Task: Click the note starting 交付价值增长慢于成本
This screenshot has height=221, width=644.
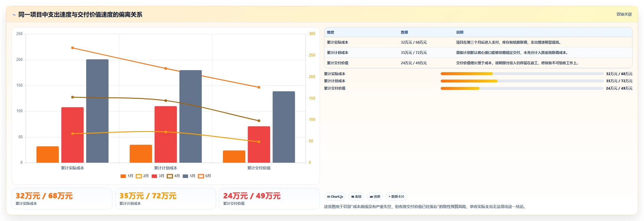Action: 518,63
